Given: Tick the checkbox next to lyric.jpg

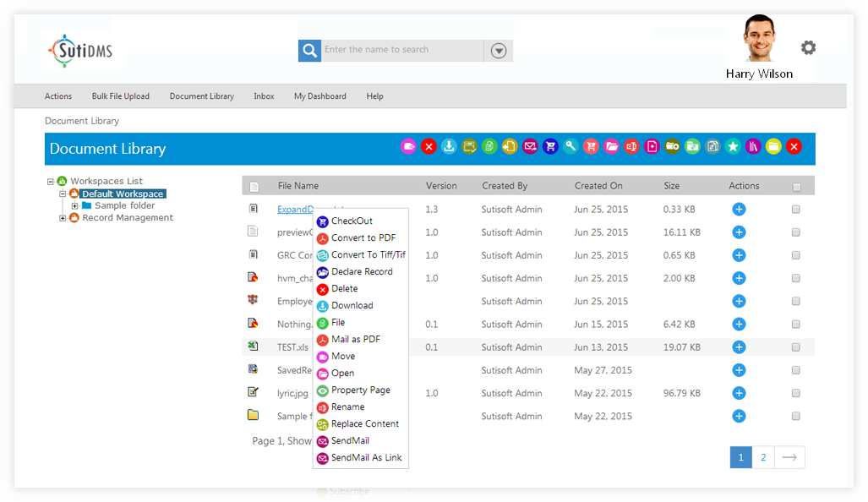Looking at the screenshot, I should pyautogui.click(x=795, y=393).
